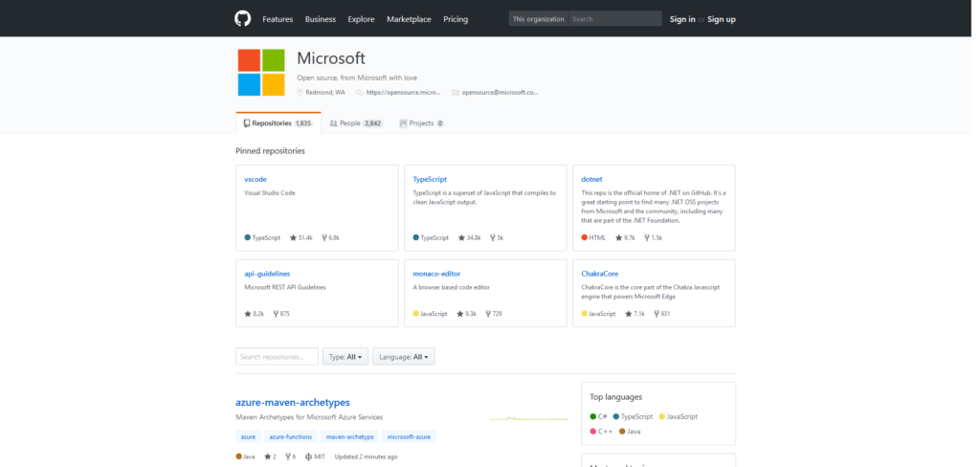The image size is (980, 467).
Task: Click the api-guidelines star count 8.2k
Action: pyautogui.click(x=255, y=314)
